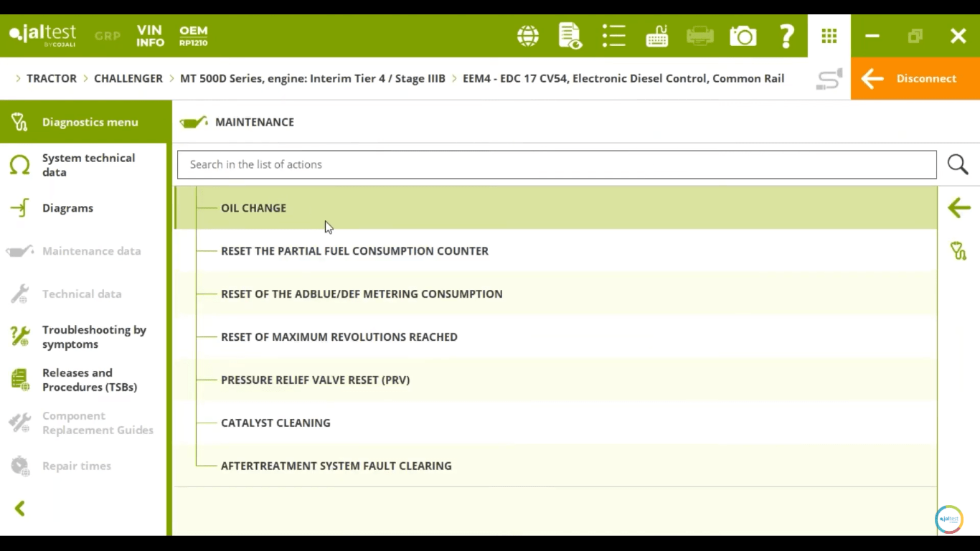Select Diagnostics menu in sidebar
The width and height of the screenshot is (980, 551).
tap(90, 122)
